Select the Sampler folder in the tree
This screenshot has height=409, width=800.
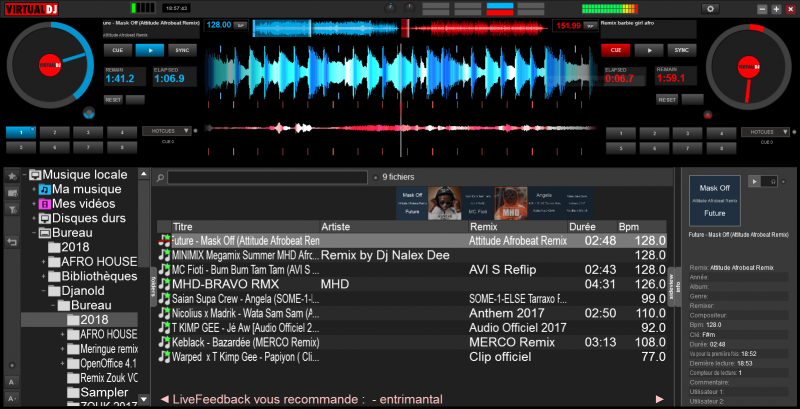click(x=98, y=393)
